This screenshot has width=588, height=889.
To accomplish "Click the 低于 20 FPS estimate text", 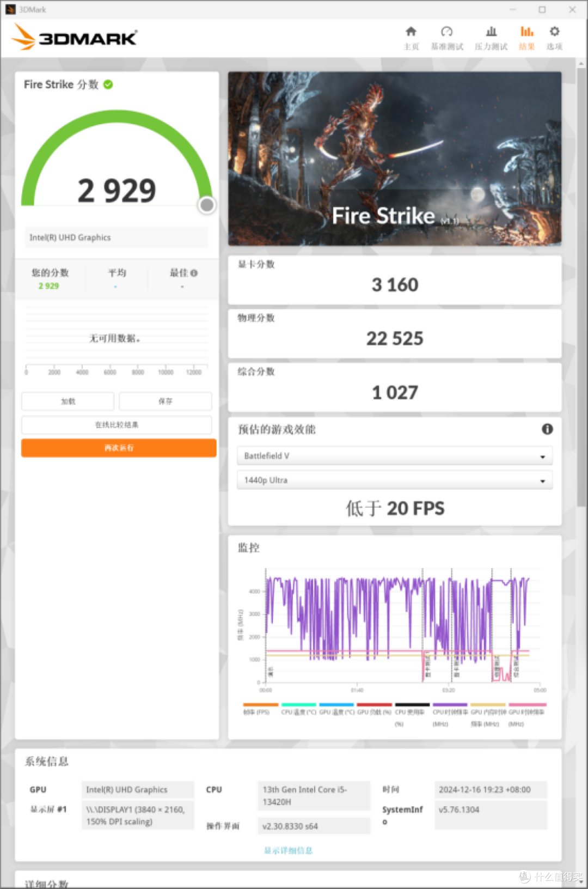I will pyautogui.click(x=395, y=508).
